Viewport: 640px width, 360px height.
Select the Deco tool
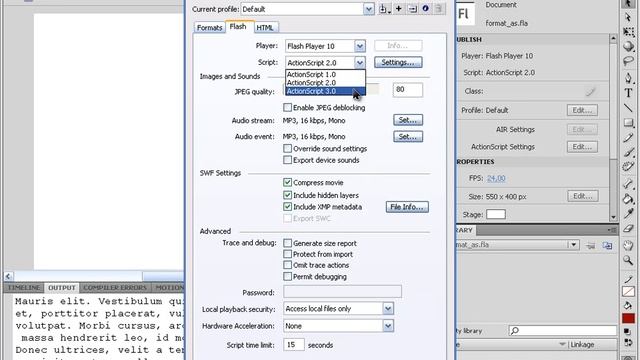coord(628,167)
